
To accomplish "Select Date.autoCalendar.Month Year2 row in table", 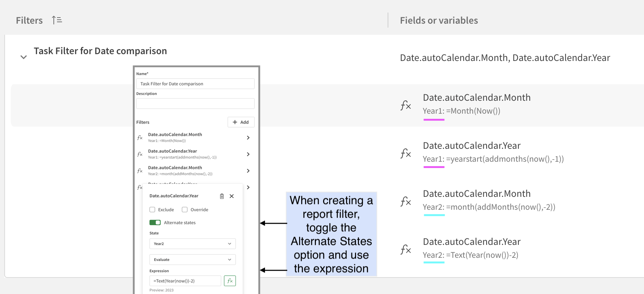I will pyautogui.click(x=489, y=200).
